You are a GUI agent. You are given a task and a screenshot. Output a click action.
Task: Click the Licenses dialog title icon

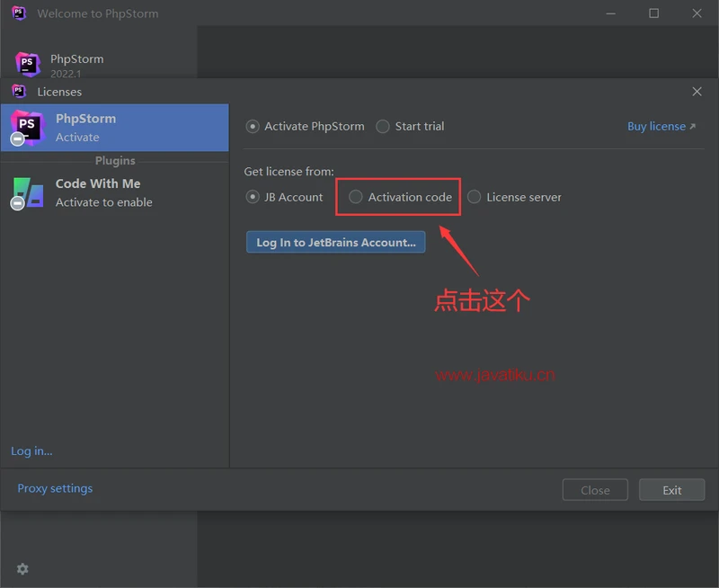(x=19, y=92)
